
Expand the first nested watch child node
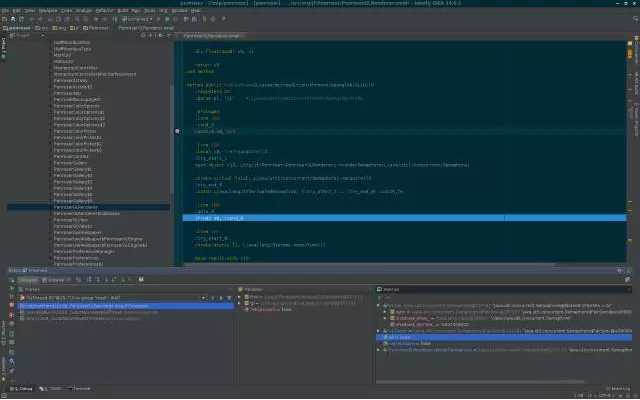[385, 312]
